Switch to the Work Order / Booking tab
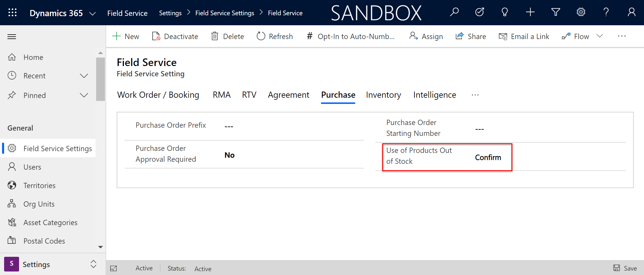The width and height of the screenshot is (644, 275). click(158, 95)
